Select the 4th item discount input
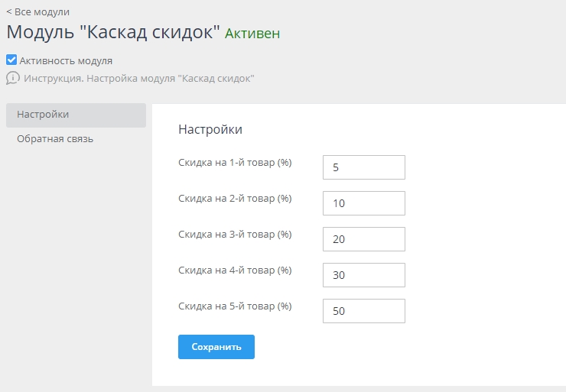 pyautogui.click(x=363, y=275)
